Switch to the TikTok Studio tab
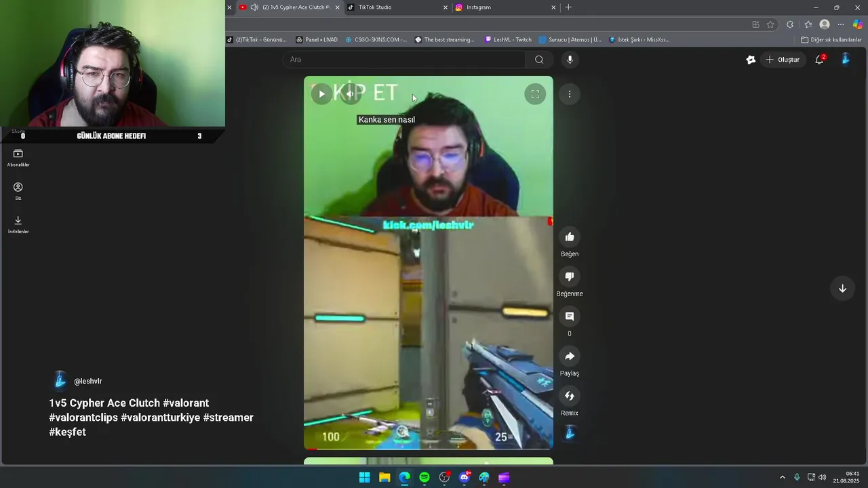Image resolution: width=868 pixels, height=488 pixels. tap(397, 7)
